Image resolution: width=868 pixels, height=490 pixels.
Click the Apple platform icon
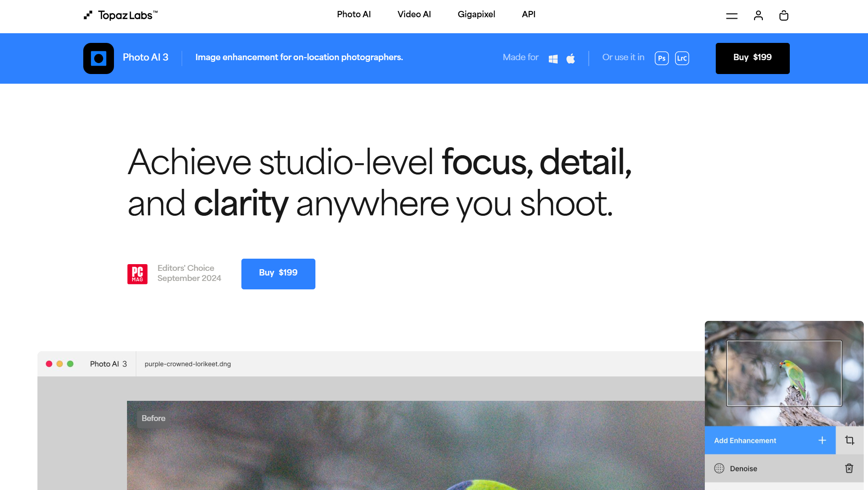pyautogui.click(x=571, y=58)
